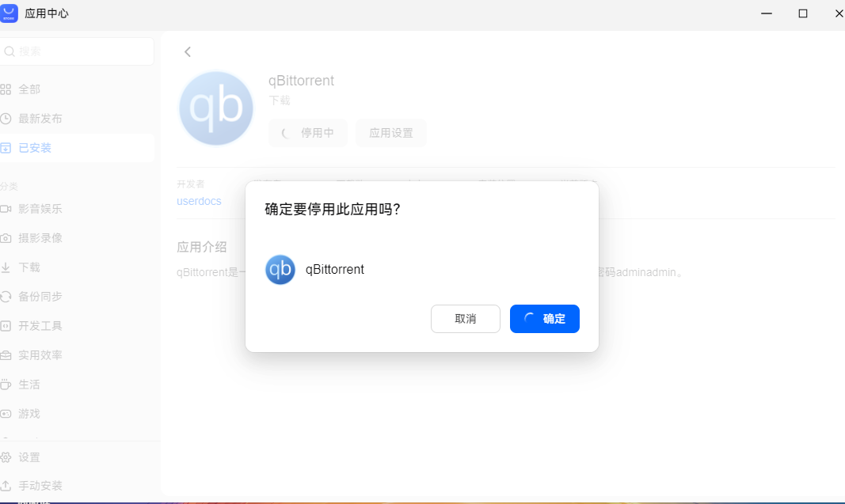Click the spinner icon in 停用中 button
845x504 pixels.
(x=287, y=133)
